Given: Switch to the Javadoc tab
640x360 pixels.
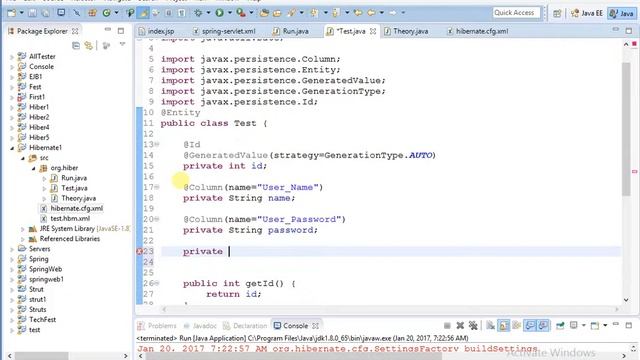Looking at the screenshot, I should (x=200, y=326).
